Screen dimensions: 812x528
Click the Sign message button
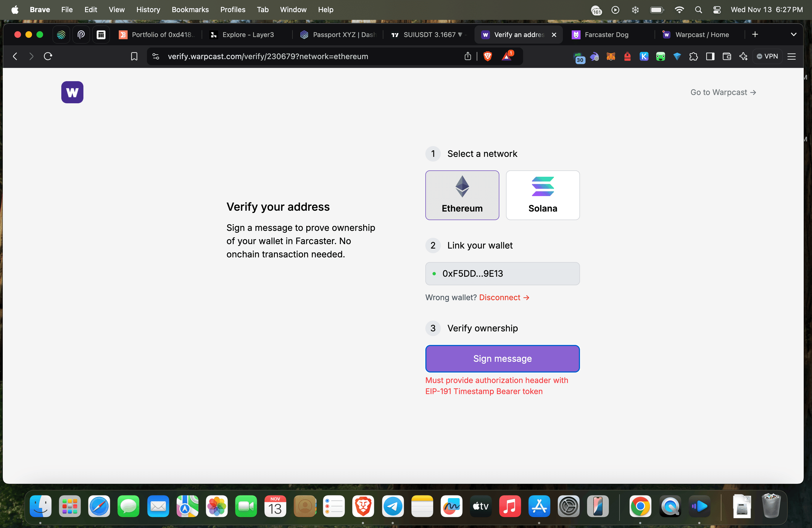(502, 358)
